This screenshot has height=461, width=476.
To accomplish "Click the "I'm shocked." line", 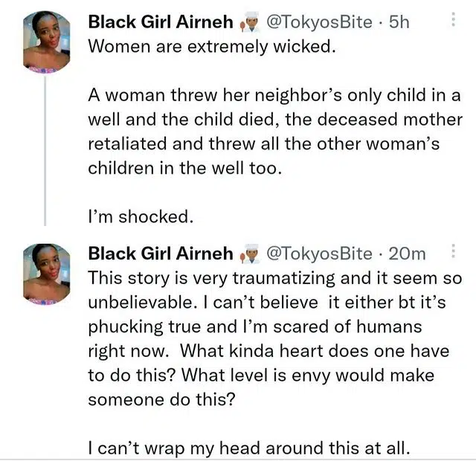I will (x=141, y=217).
